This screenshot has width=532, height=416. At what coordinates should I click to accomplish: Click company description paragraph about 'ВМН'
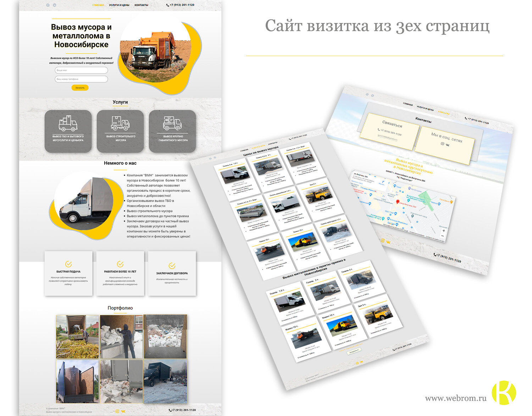point(158,185)
